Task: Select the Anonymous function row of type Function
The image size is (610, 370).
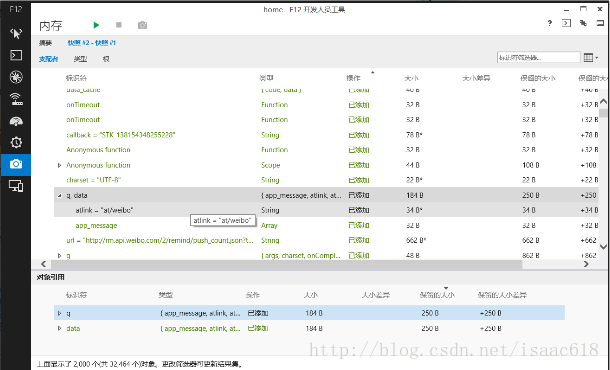Action: coord(326,150)
